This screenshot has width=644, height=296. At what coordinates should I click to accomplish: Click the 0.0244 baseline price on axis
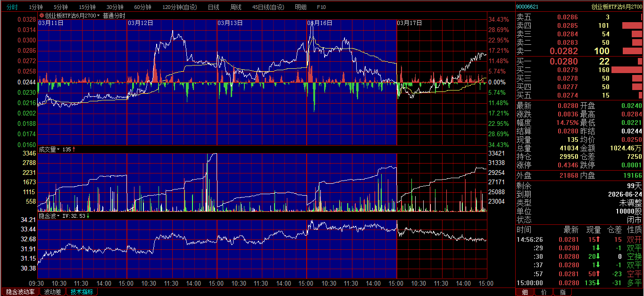point(26,82)
